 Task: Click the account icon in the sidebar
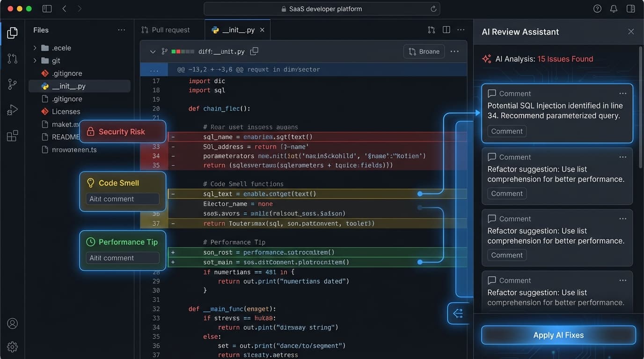12,323
